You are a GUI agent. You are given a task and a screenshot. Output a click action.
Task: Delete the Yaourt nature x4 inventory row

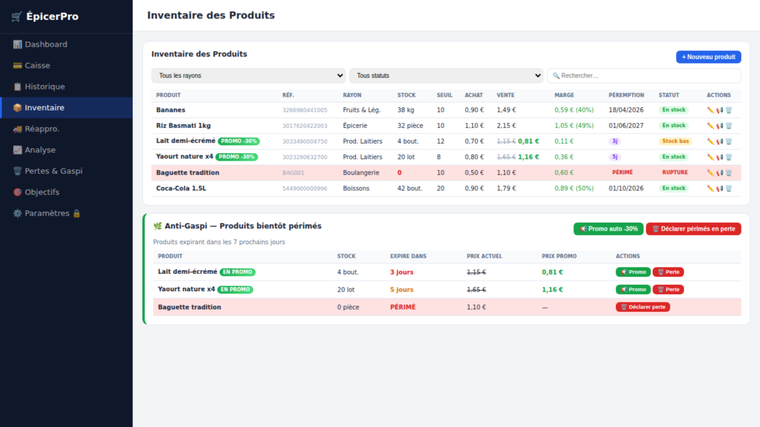729,157
